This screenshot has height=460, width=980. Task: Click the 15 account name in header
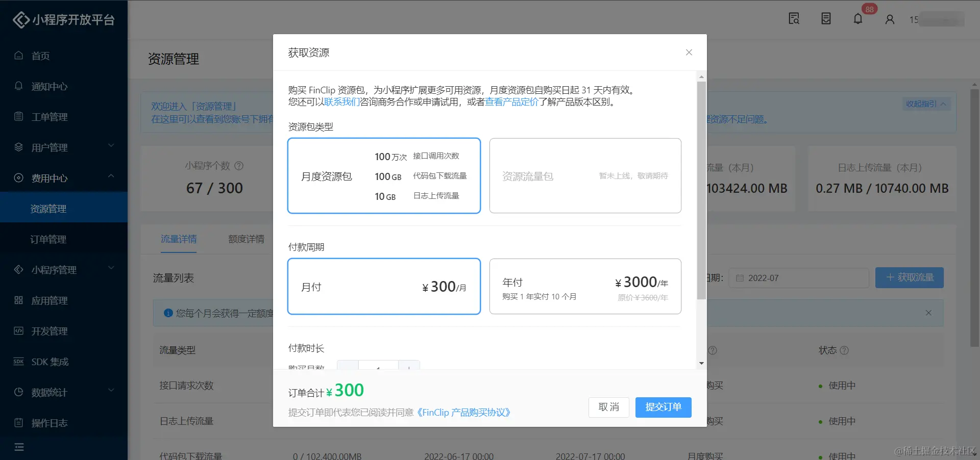pos(937,19)
